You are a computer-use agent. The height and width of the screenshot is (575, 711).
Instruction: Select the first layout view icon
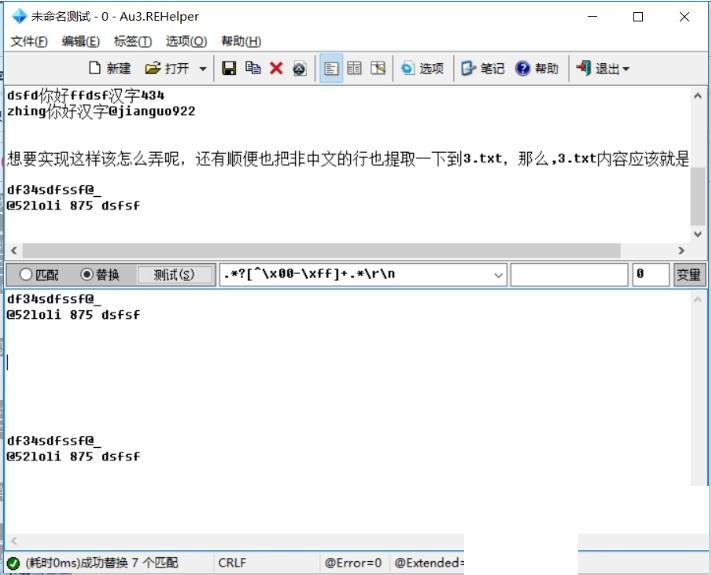(331, 68)
